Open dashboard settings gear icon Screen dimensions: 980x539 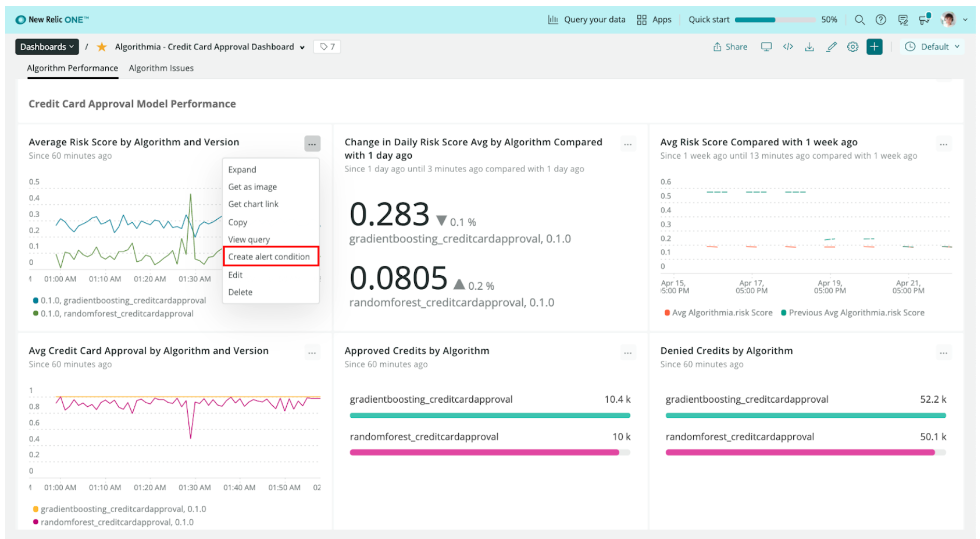point(852,47)
